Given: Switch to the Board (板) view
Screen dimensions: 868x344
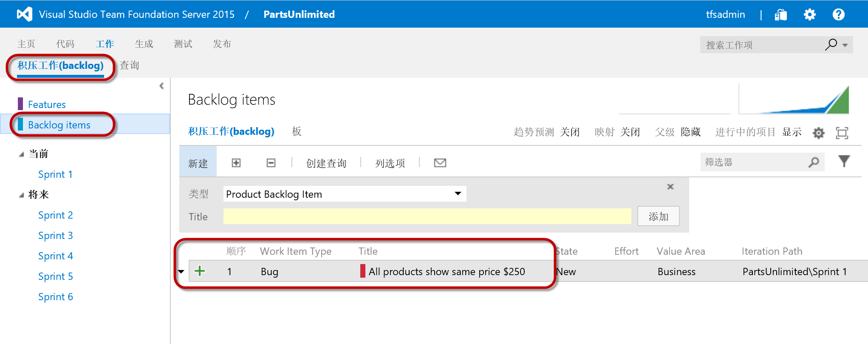Looking at the screenshot, I should tap(297, 131).
